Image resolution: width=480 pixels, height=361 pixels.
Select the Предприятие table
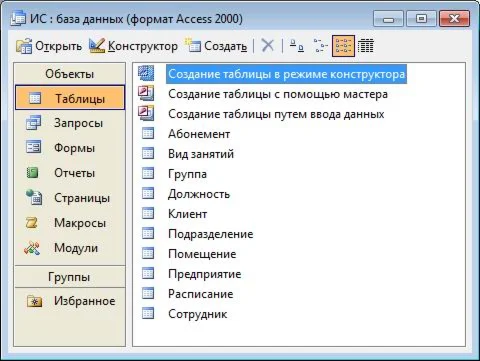[205, 274]
